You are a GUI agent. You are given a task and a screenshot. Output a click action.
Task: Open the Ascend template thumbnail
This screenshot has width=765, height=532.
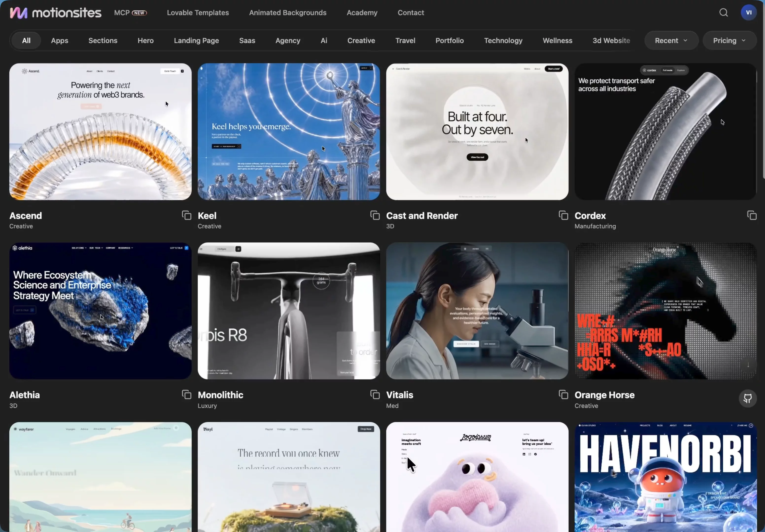[100, 132]
